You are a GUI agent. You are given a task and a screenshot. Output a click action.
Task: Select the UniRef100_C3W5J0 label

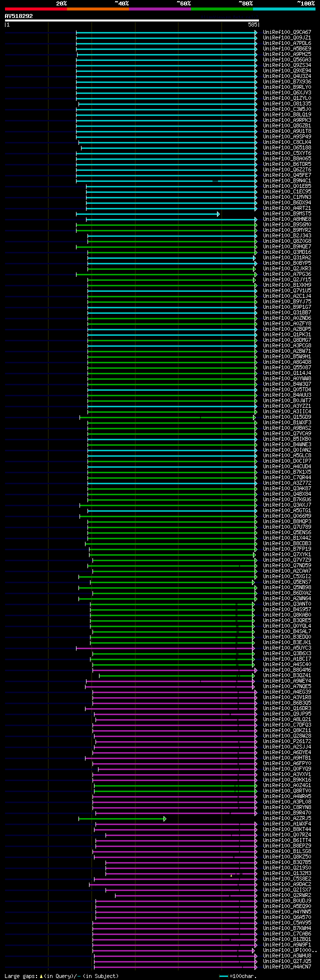[x=287, y=109]
